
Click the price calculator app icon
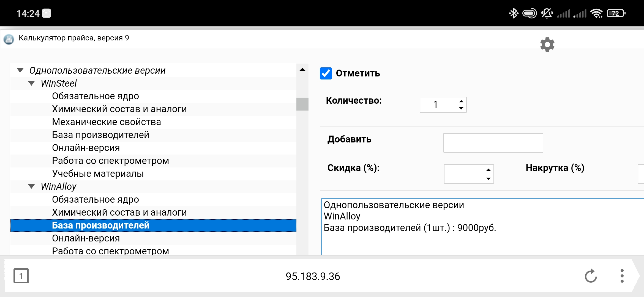point(9,39)
